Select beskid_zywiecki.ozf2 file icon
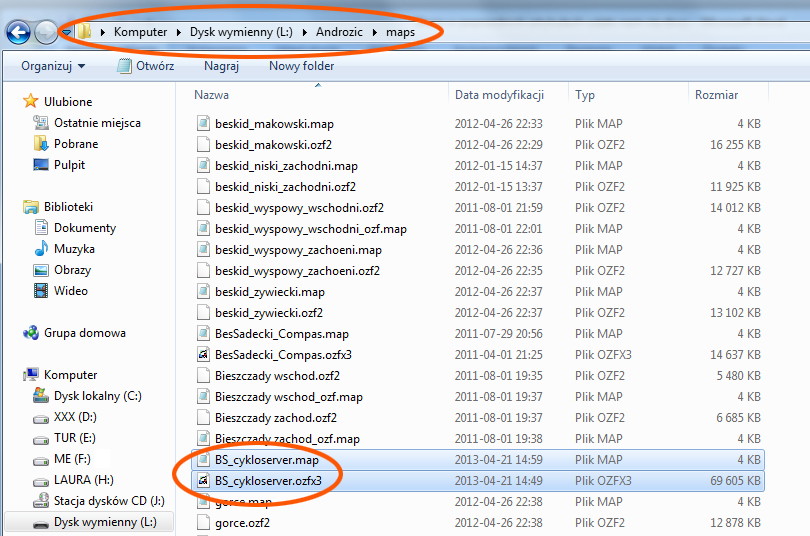 pyautogui.click(x=204, y=312)
